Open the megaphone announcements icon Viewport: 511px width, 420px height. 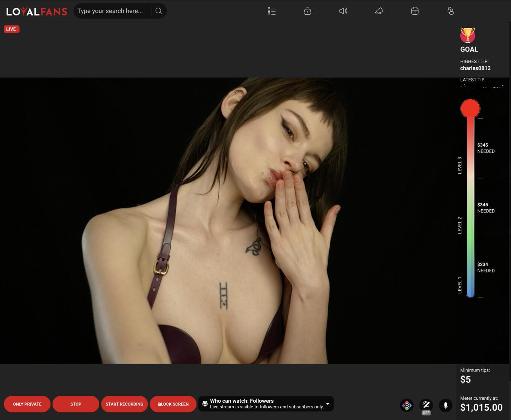(379, 11)
